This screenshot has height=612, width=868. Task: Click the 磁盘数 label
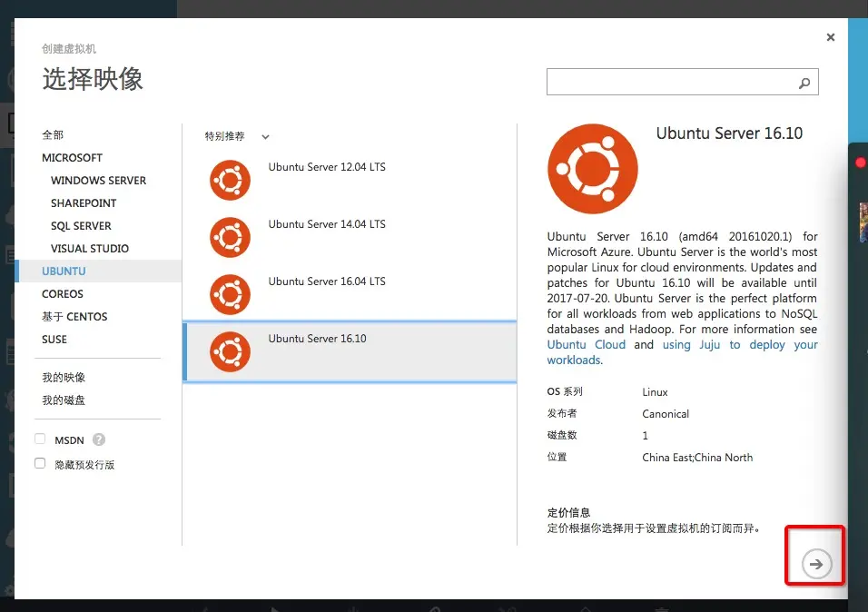[562, 435]
